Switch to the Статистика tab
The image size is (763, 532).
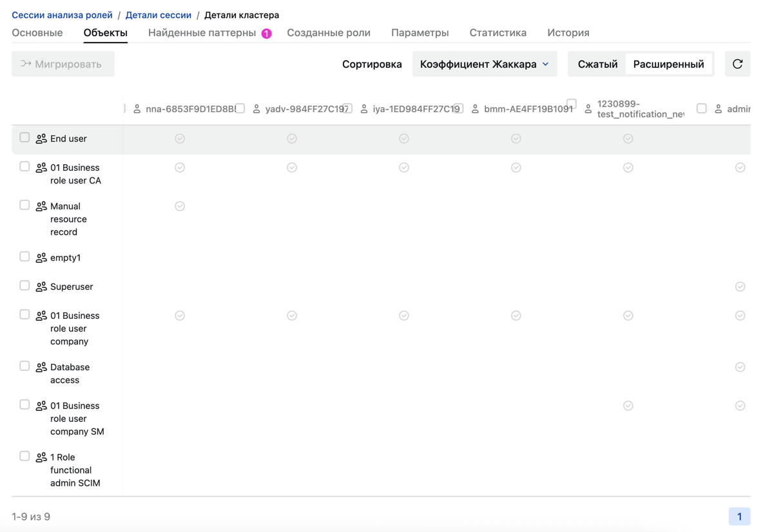497,33
